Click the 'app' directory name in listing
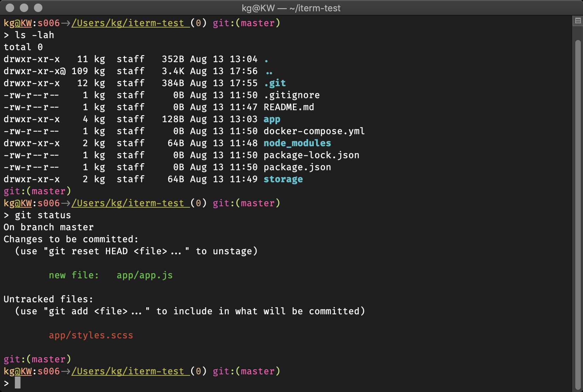The height and width of the screenshot is (392, 583). pyautogui.click(x=272, y=119)
